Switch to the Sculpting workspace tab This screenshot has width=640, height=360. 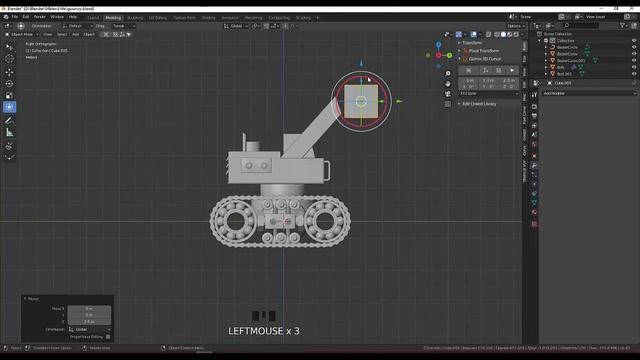point(135,18)
